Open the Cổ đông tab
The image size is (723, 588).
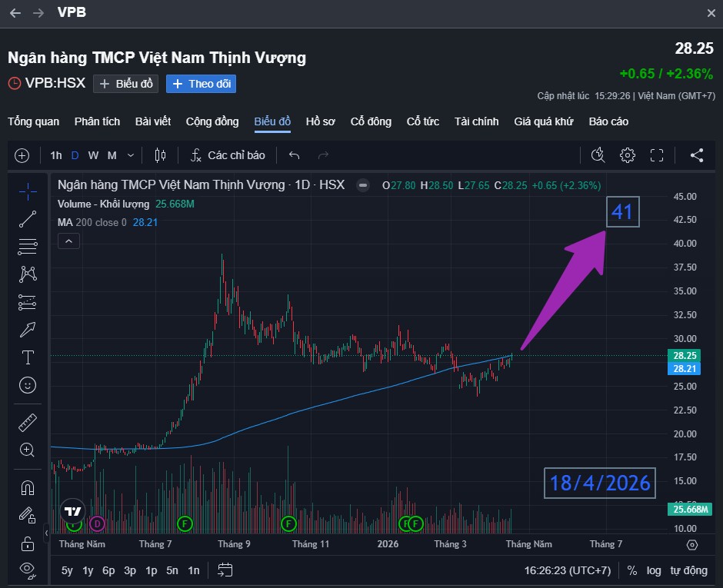(x=371, y=121)
